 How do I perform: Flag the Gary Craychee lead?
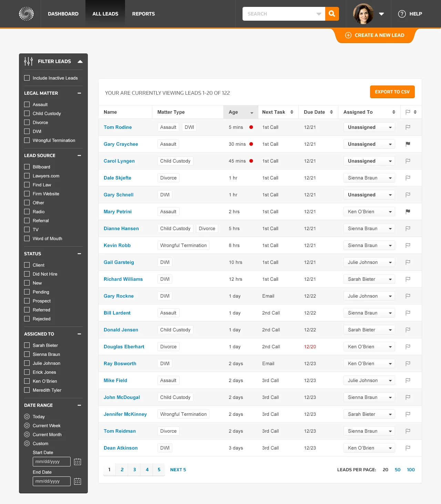[x=408, y=144]
